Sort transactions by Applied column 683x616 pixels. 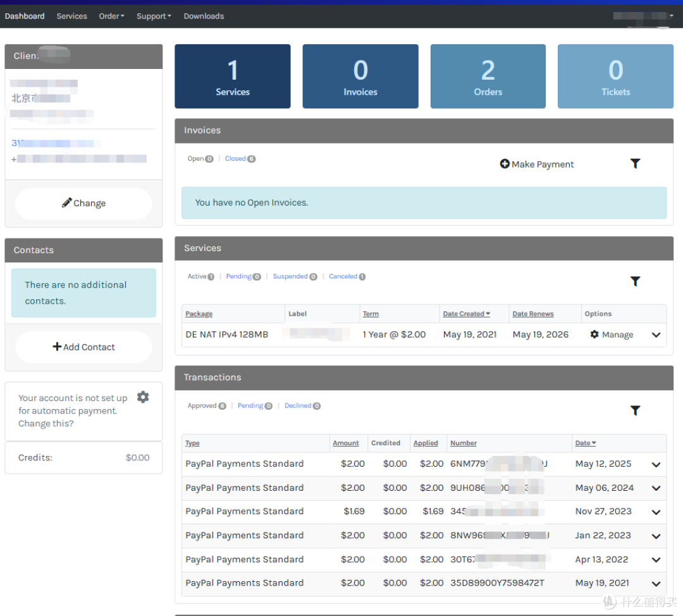[x=426, y=443]
